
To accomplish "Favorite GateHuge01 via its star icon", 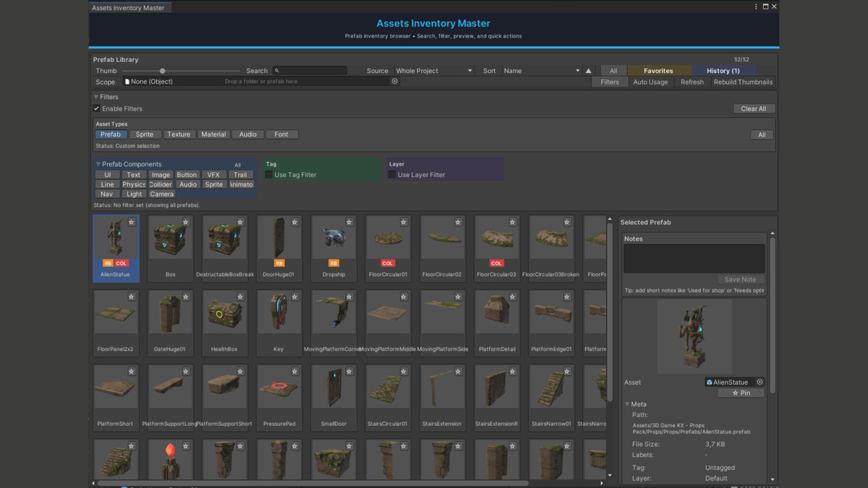I will [x=186, y=297].
